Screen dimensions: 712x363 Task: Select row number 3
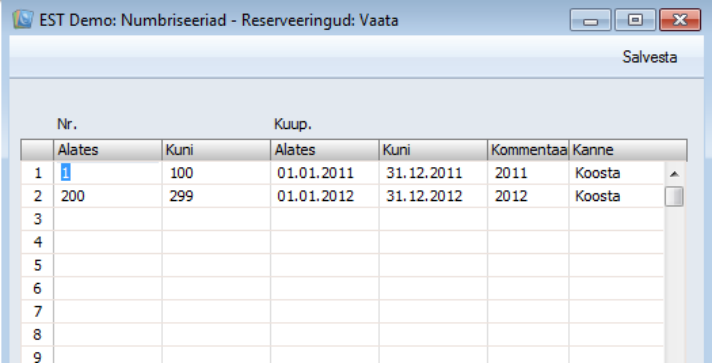pos(37,219)
